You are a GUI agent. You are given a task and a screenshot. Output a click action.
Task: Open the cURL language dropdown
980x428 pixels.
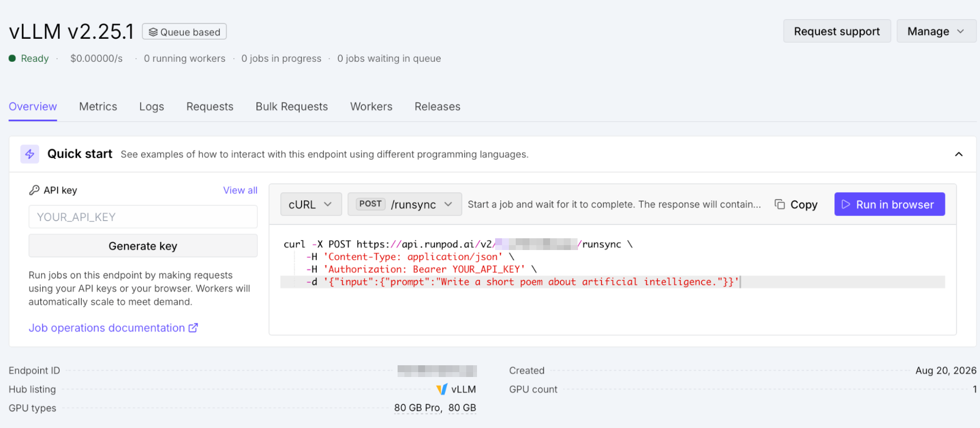pyautogui.click(x=311, y=204)
